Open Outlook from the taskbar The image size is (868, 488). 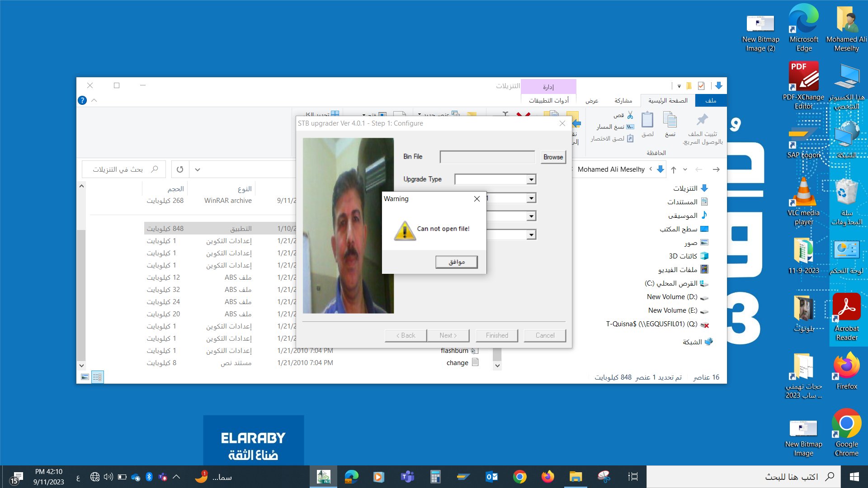[x=491, y=477]
